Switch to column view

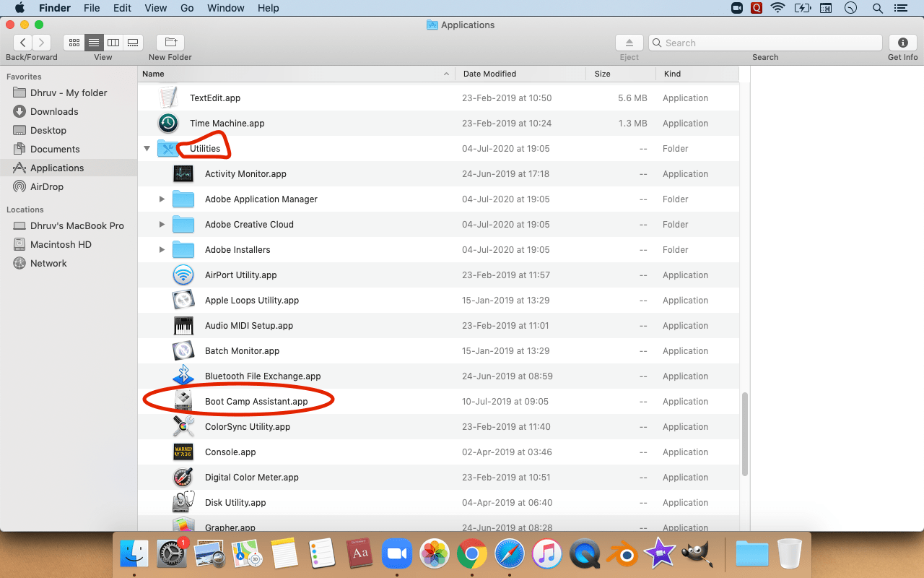113,43
